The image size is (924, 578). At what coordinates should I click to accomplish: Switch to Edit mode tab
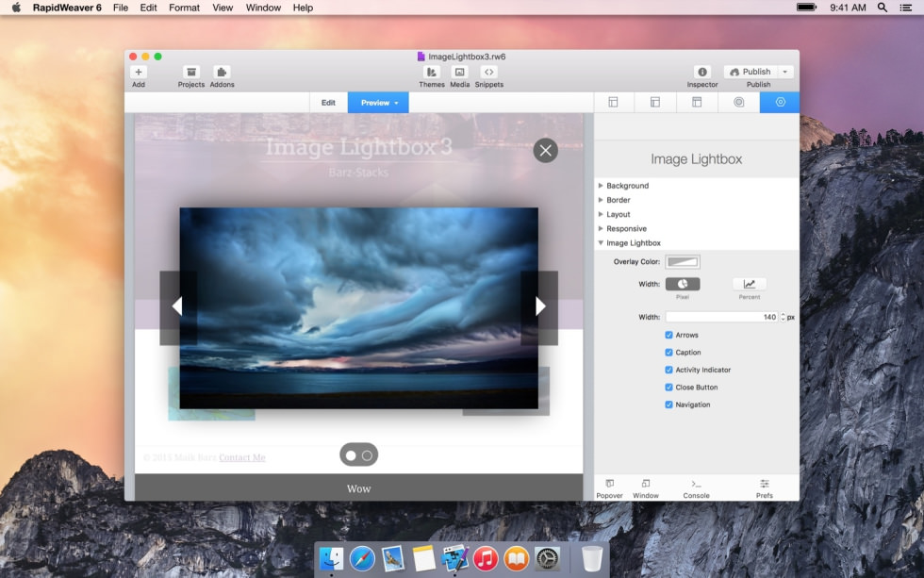coord(328,103)
